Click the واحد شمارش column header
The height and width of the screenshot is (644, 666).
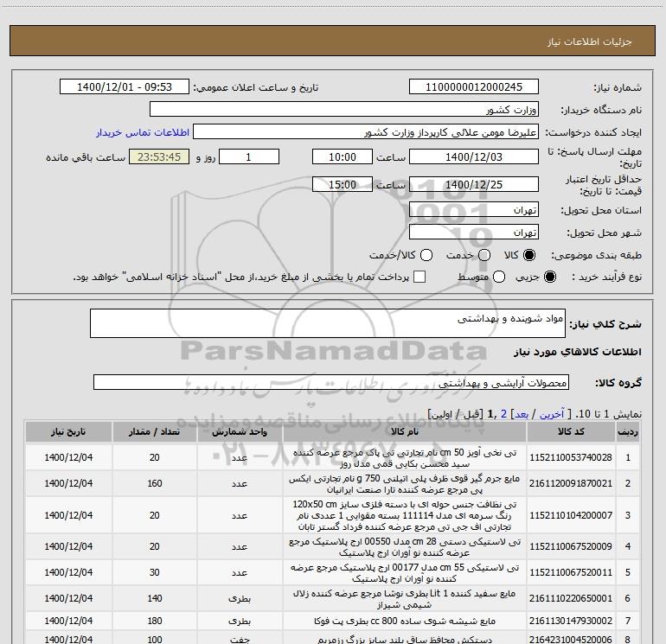coord(240,431)
